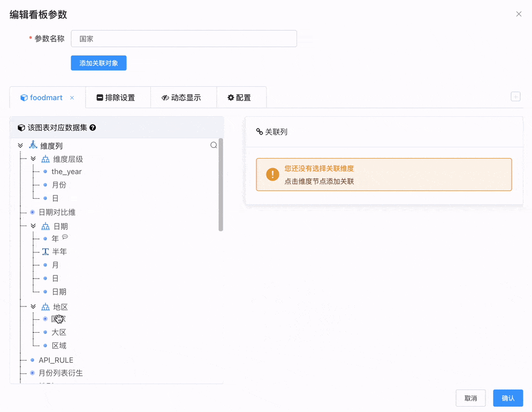Click the 维度列 root node icon
Screen dimensions: 532x412
[33, 145]
